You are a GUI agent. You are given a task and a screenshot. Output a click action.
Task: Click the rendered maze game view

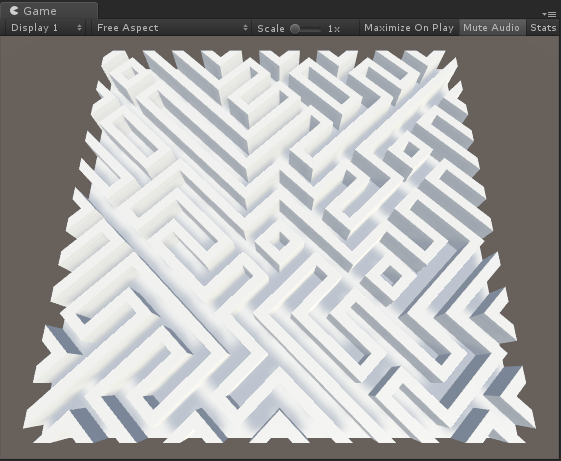[280, 247]
